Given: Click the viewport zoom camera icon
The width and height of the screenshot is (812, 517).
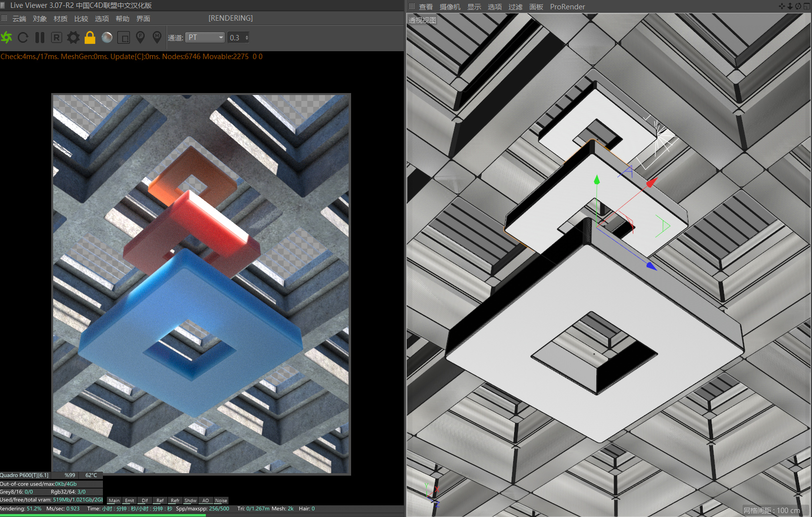Looking at the screenshot, I should (x=790, y=6).
